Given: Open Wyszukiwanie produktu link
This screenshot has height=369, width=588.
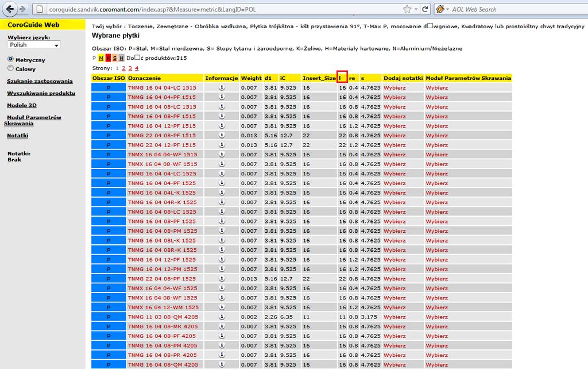Looking at the screenshot, I should [x=41, y=93].
